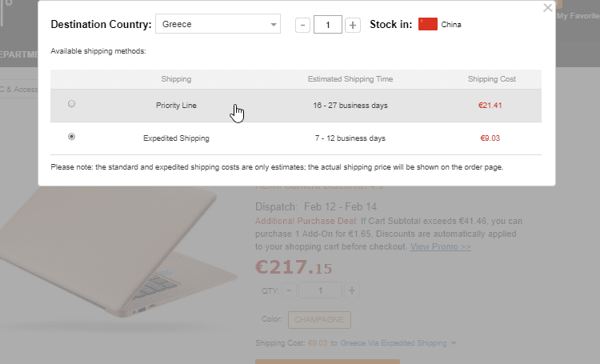The image size is (600, 364).
Task: Click the product page QTY minus button
Action: (290, 290)
